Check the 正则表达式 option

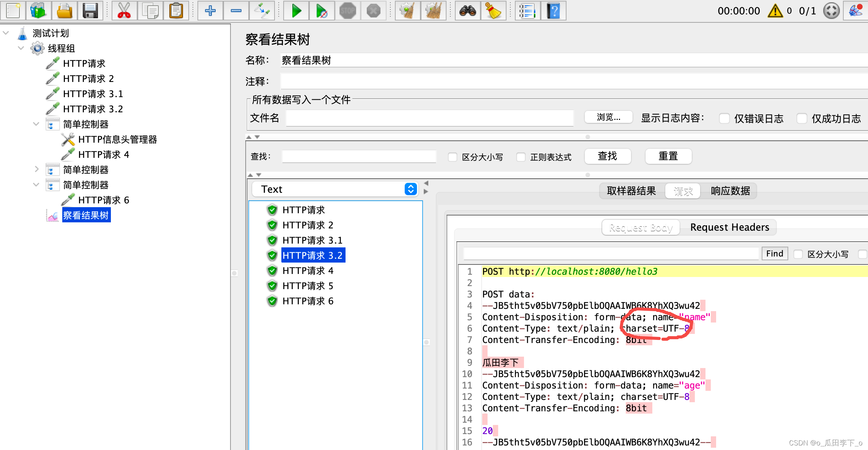520,157
